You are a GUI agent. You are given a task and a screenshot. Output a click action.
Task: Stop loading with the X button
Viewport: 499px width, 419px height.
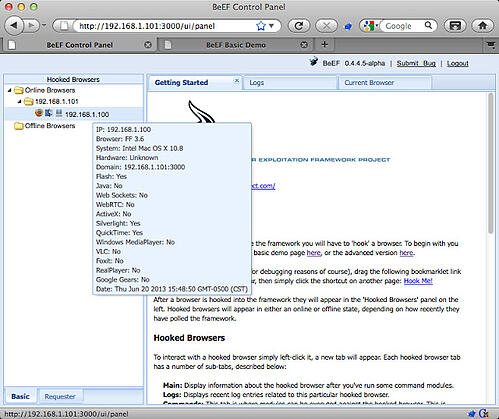(x=326, y=26)
